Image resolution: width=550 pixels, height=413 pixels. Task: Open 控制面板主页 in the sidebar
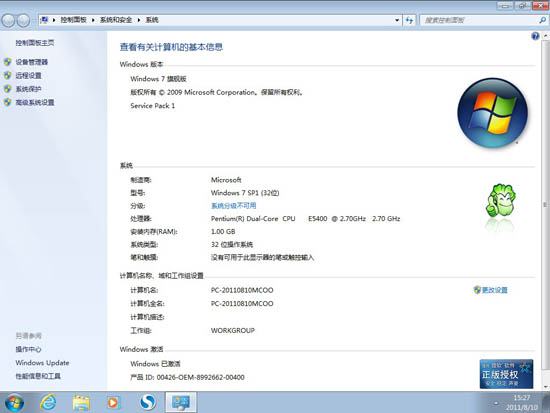(x=35, y=43)
